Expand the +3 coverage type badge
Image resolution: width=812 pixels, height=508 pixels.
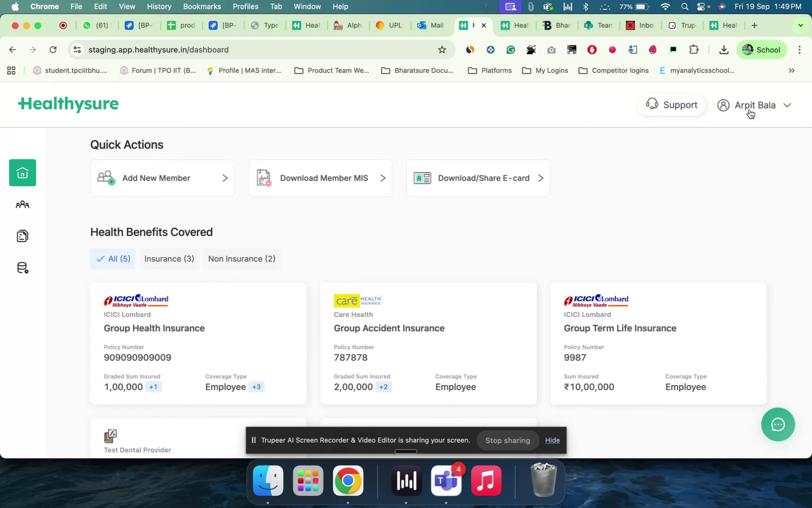pos(256,387)
